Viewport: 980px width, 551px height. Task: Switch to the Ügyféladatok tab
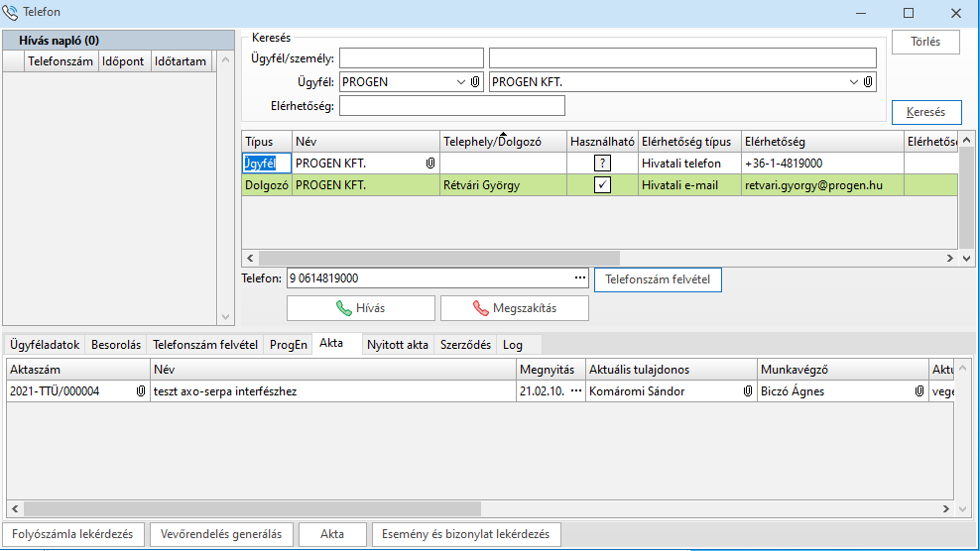click(45, 345)
